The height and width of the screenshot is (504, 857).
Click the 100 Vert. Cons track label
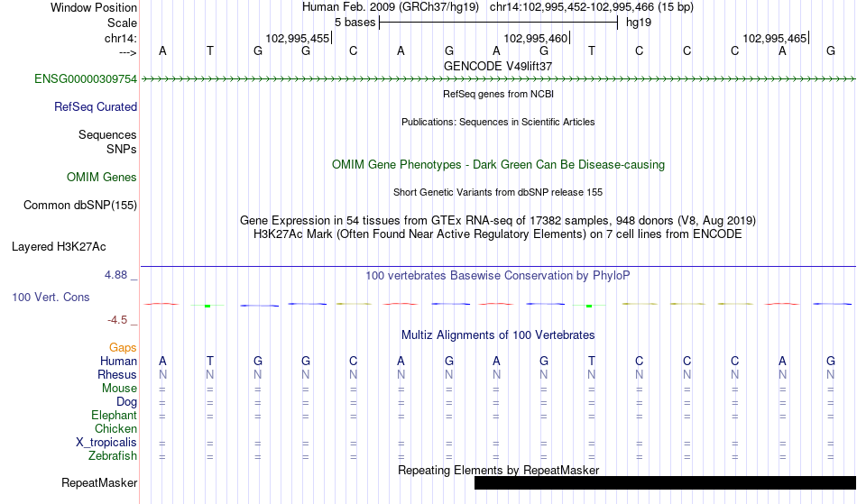[51, 297]
